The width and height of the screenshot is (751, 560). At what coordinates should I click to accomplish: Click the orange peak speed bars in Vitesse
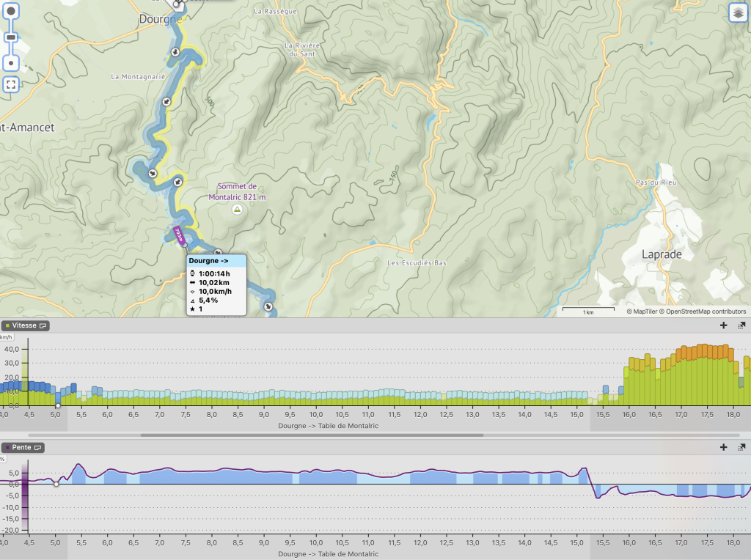point(704,350)
